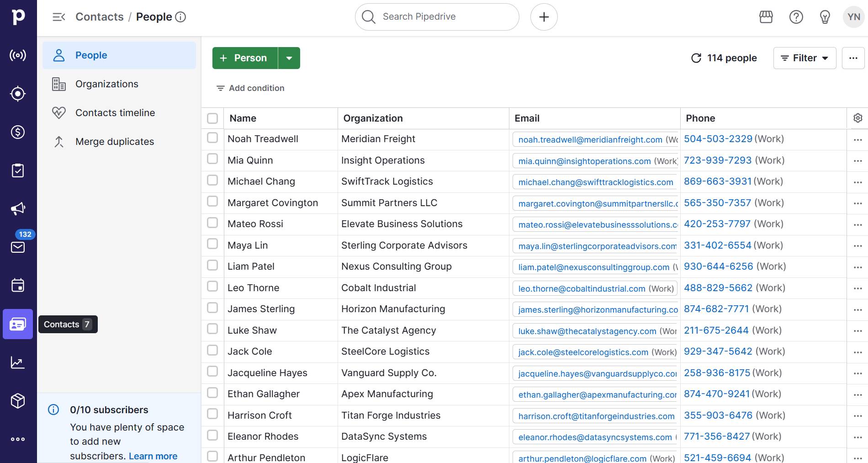This screenshot has width=868, height=463.
Task: Open the table column settings gear
Action: [x=858, y=118]
